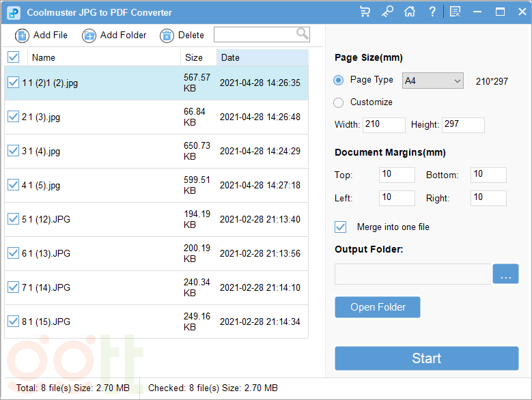Viewport: 532px width, 400px height.
Task: Uncheck the 1 (3).jpg file checkbox
Action: tap(13, 117)
